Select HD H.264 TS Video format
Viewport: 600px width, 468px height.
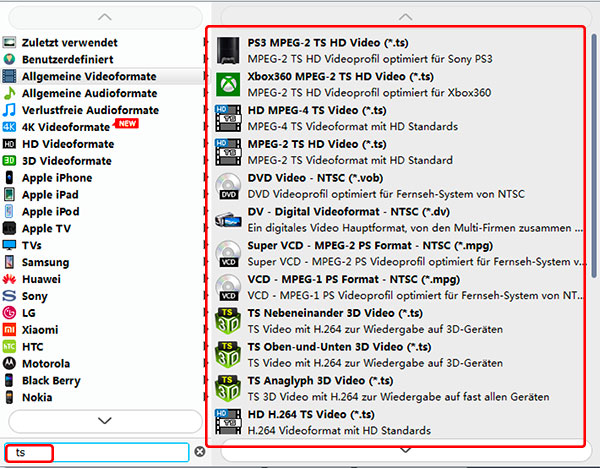[398, 422]
